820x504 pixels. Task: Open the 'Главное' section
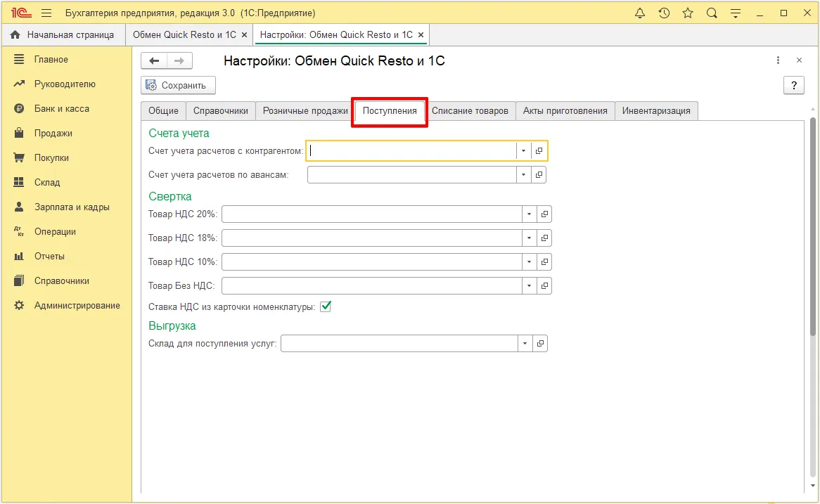[x=51, y=60]
